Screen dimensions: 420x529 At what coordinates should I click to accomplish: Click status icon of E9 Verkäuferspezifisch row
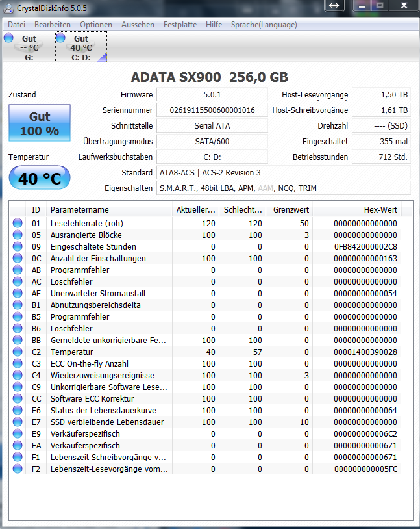click(18, 433)
